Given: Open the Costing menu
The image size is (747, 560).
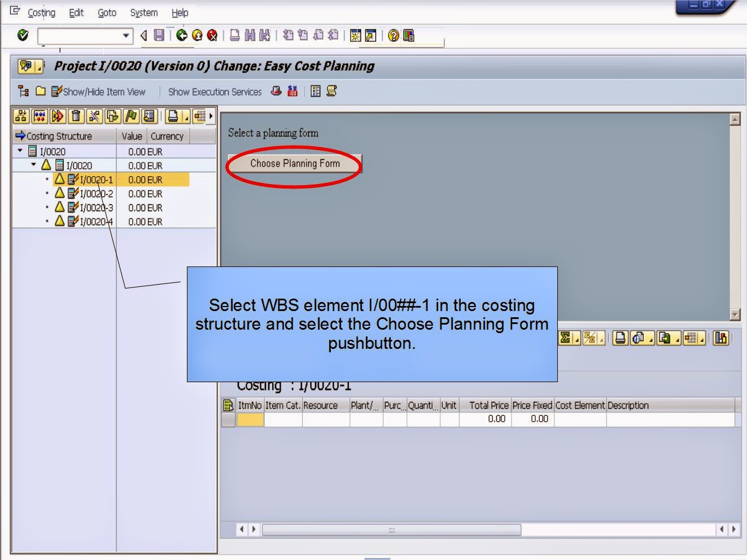Looking at the screenshot, I should (x=42, y=12).
